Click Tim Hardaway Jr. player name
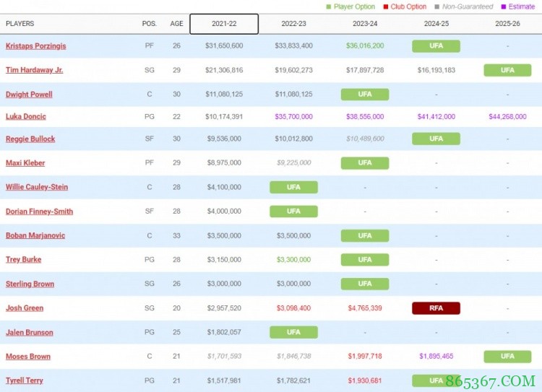This screenshot has height=392, width=542. pyautogui.click(x=34, y=70)
